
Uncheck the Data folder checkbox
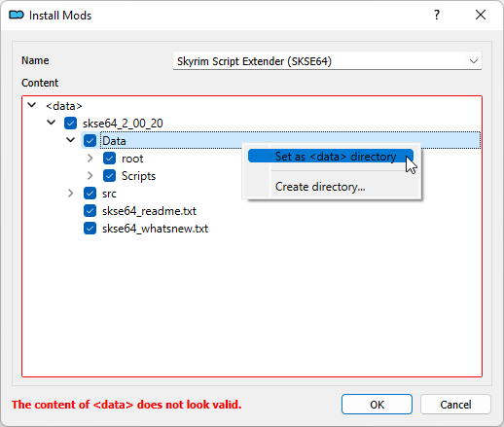[x=90, y=141]
